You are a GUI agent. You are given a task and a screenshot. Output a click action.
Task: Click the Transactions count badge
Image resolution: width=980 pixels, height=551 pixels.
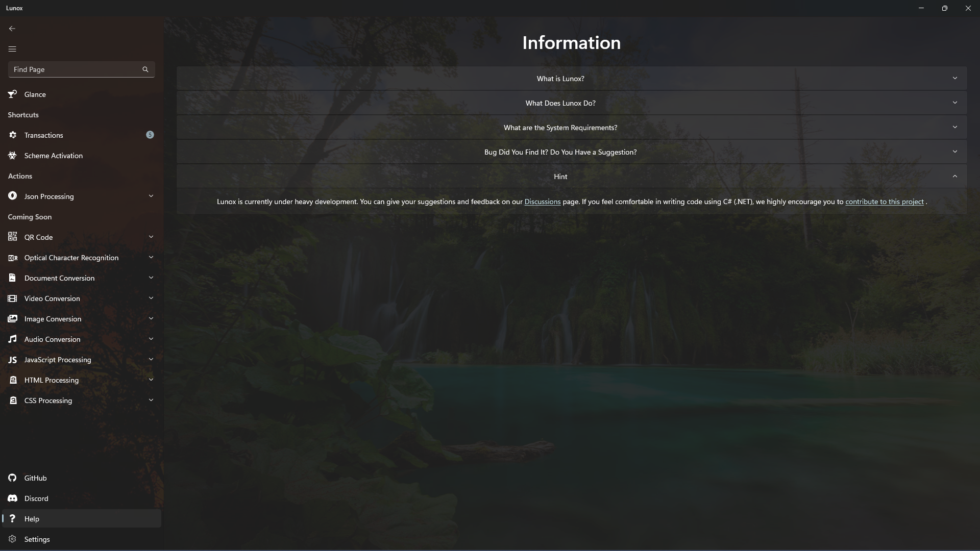[x=150, y=135]
